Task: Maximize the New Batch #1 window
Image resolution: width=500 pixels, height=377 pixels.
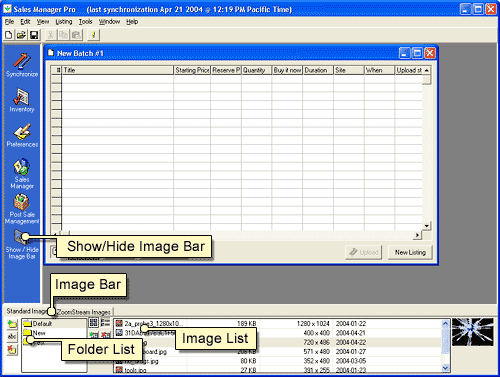Action: [417, 53]
